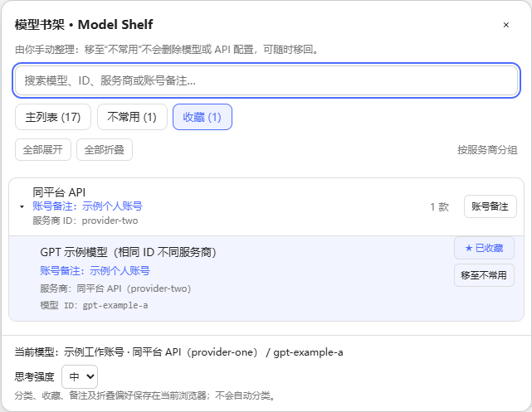Screen dimensions: 532x412
Task: Click group's 账号备注：示例个人账号 note text
Action: (x=87, y=206)
